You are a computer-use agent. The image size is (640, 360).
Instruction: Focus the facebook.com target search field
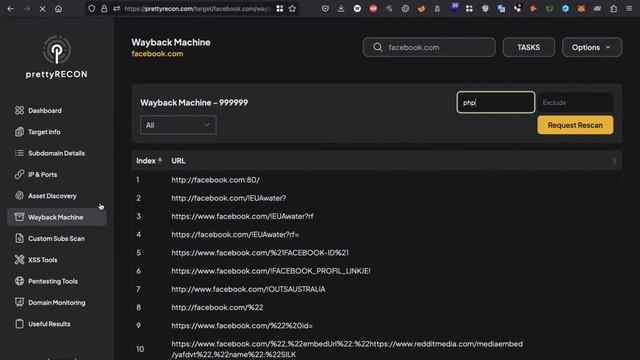(429, 47)
